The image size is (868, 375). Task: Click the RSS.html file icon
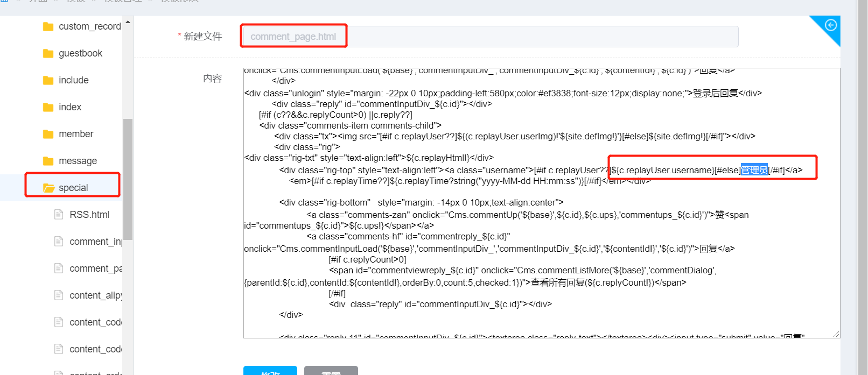pos(59,215)
